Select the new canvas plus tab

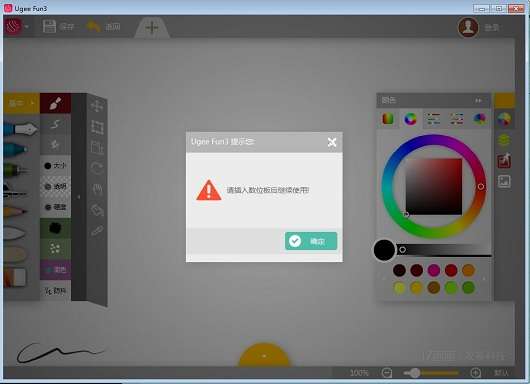tap(152, 27)
